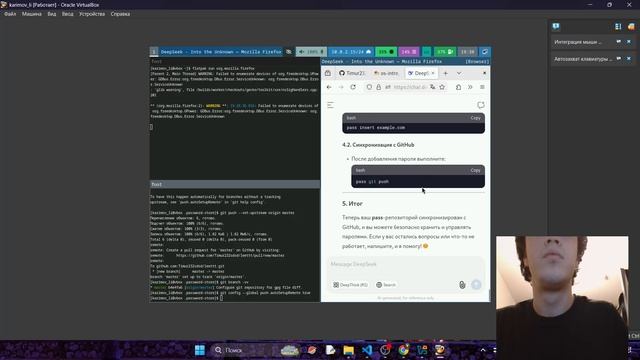This screenshot has width=640, height=360.
Task: Close the DeepSeek browser tab
Action: pos(433,73)
